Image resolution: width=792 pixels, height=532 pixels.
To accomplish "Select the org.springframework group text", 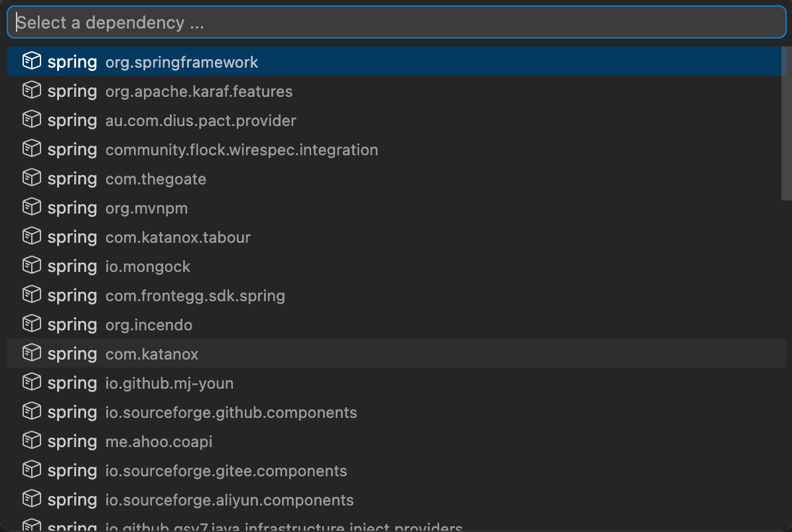I will 181,62.
